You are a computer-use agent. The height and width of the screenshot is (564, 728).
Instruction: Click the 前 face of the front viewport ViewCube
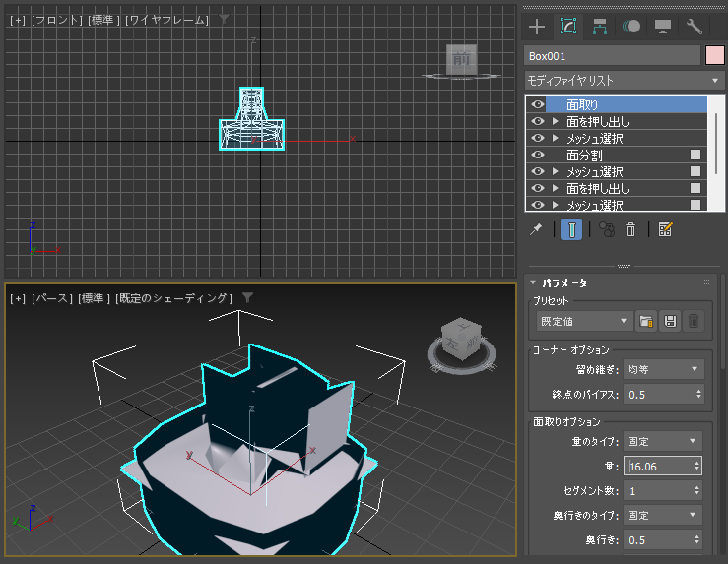coord(461,59)
